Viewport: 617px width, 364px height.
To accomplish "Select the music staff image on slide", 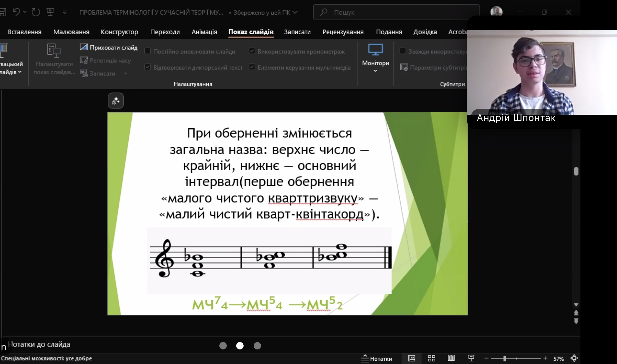I will coord(269,260).
